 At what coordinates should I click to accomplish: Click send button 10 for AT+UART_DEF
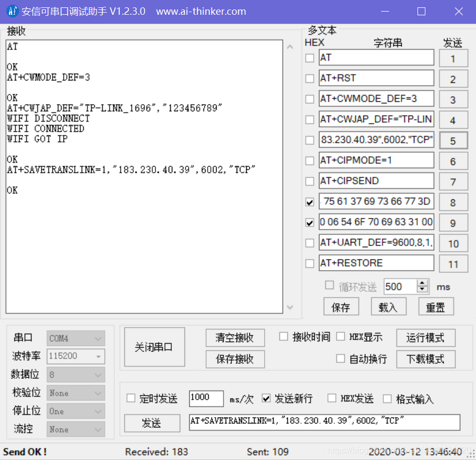(453, 243)
